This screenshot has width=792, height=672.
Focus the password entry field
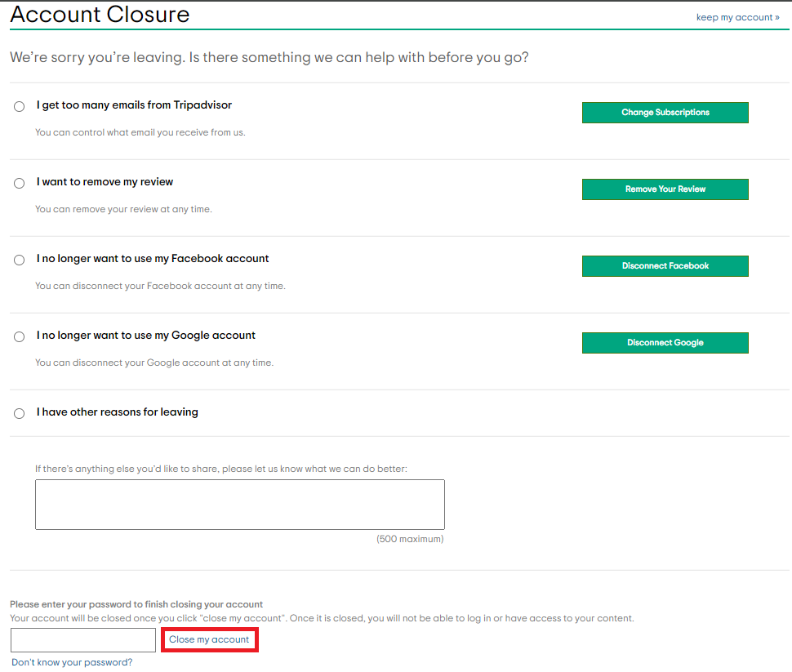[x=82, y=640]
